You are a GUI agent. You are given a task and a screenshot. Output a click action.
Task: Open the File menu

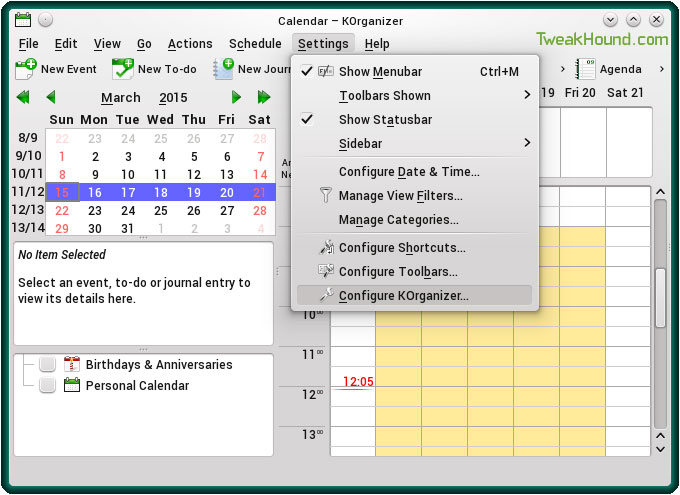[x=29, y=44]
